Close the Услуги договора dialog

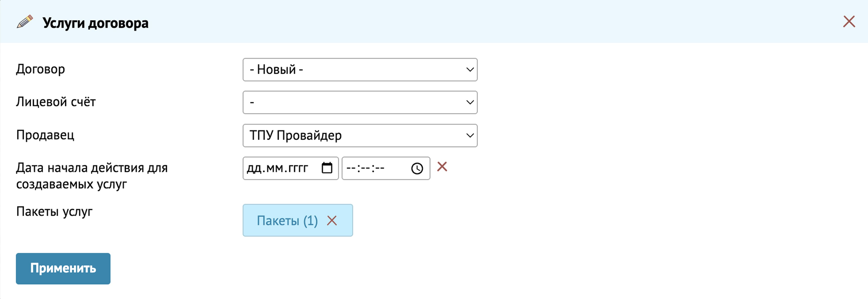tap(849, 22)
